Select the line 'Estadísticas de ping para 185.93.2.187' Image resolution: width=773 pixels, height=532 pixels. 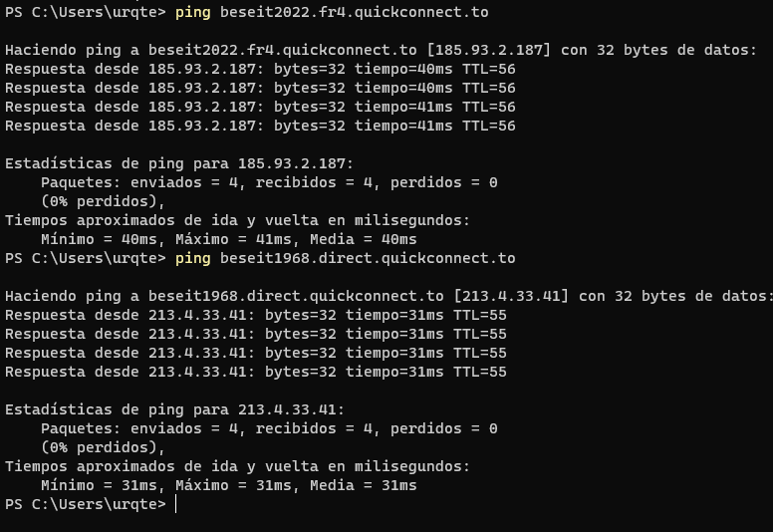pos(179,163)
